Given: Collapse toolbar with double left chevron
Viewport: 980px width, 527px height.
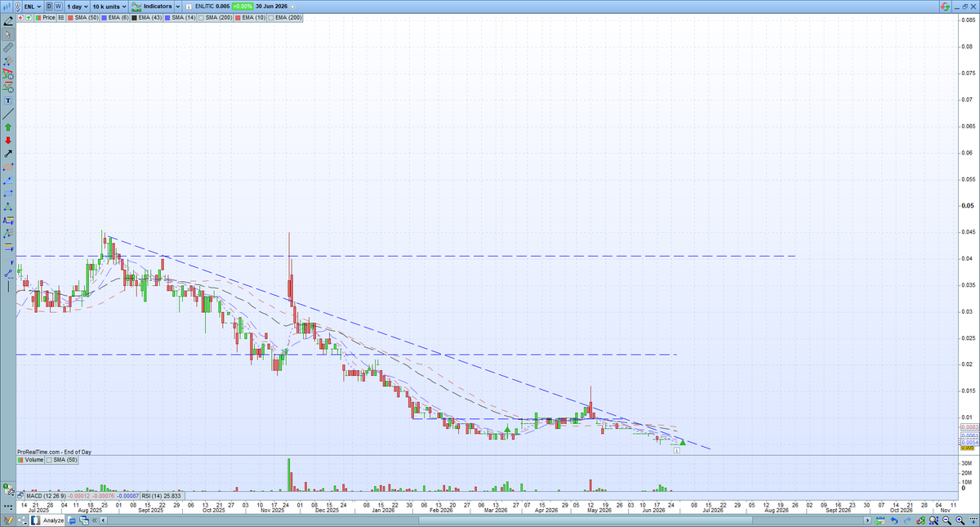Looking at the screenshot, I should [94, 520].
